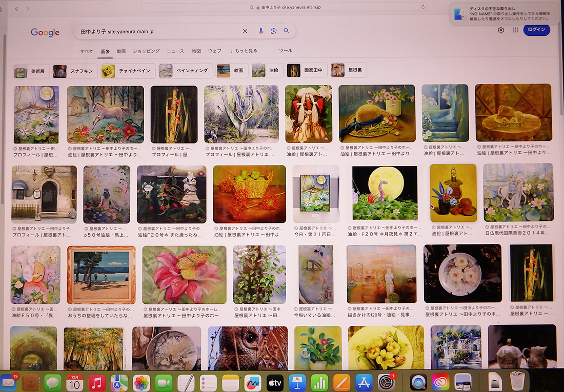Click the Google logo link
The height and width of the screenshot is (392, 564).
45,33
